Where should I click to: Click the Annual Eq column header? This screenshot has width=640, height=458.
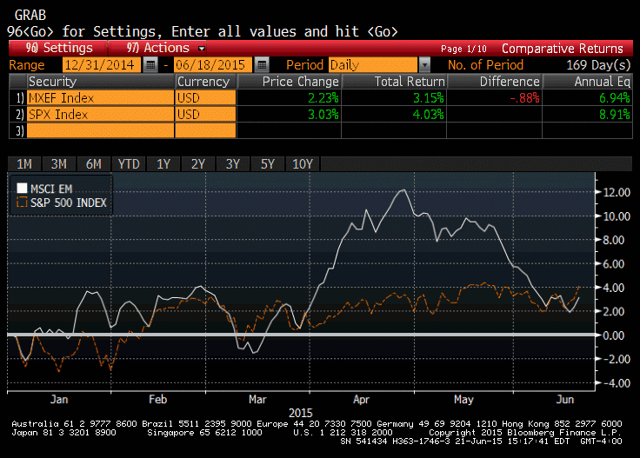(x=588, y=82)
